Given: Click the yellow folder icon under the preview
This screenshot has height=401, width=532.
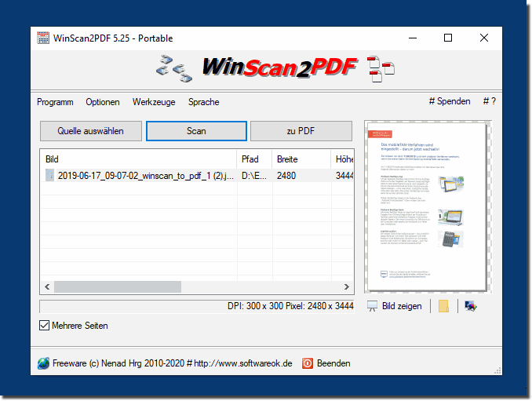Looking at the screenshot, I should click(443, 306).
